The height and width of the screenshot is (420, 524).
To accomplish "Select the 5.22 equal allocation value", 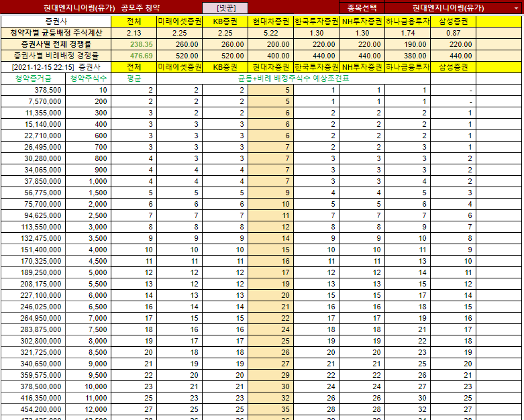I will coord(270,33).
